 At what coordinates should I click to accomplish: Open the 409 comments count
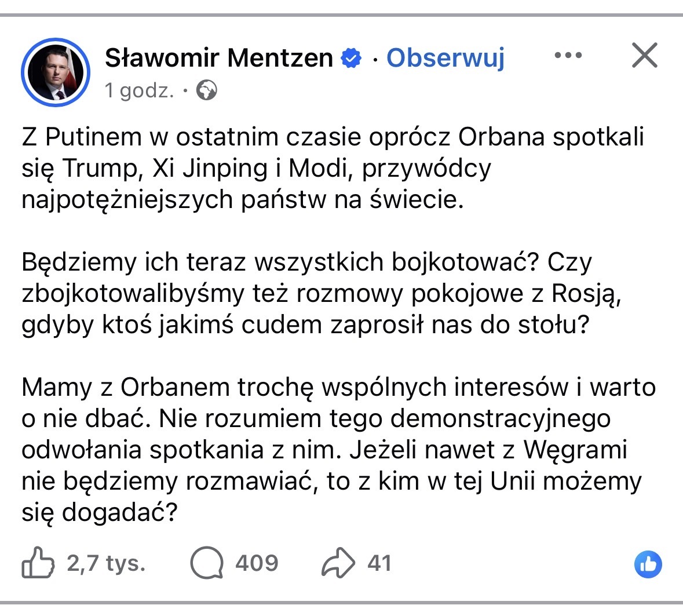click(x=257, y=563)
